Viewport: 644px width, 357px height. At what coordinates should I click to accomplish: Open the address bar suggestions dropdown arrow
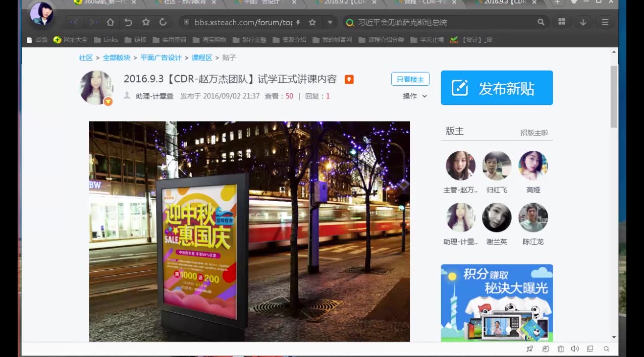coord(330,22)
